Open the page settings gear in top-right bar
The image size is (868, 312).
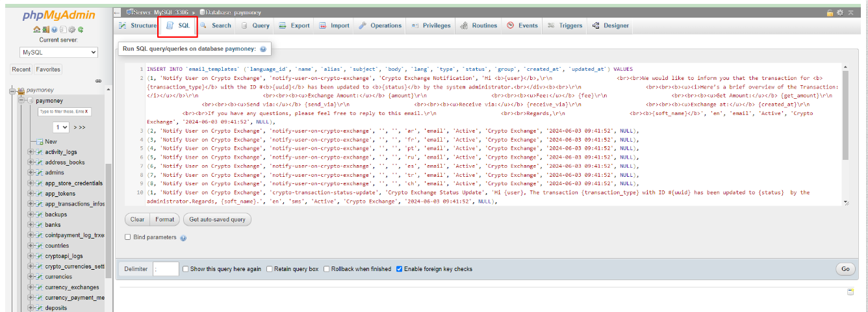click(x=839, y=12)
